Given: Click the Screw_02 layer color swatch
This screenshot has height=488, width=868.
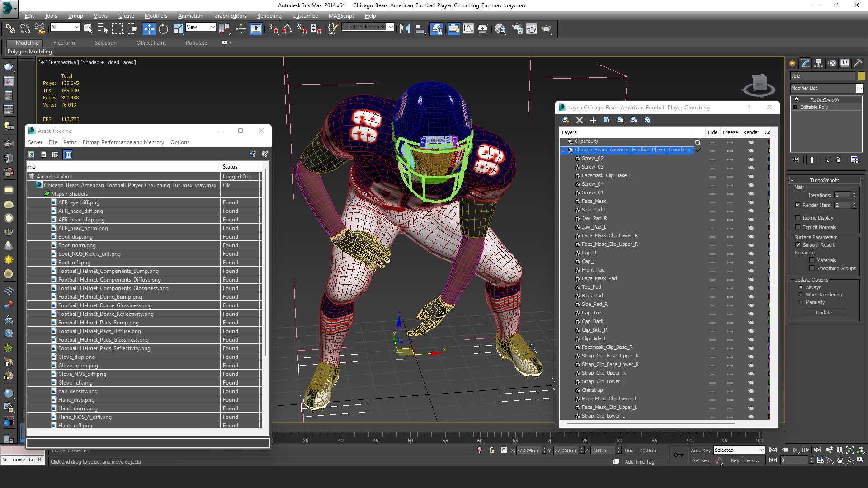Looking at the screenshot, I should [769, 159].
